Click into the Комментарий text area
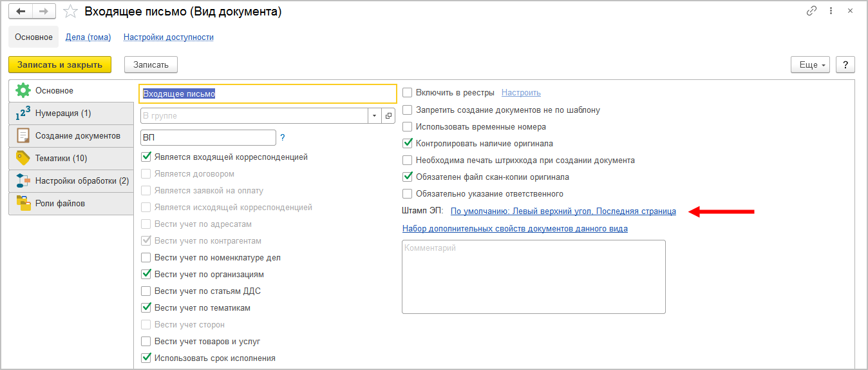 [x=533, y=277]
